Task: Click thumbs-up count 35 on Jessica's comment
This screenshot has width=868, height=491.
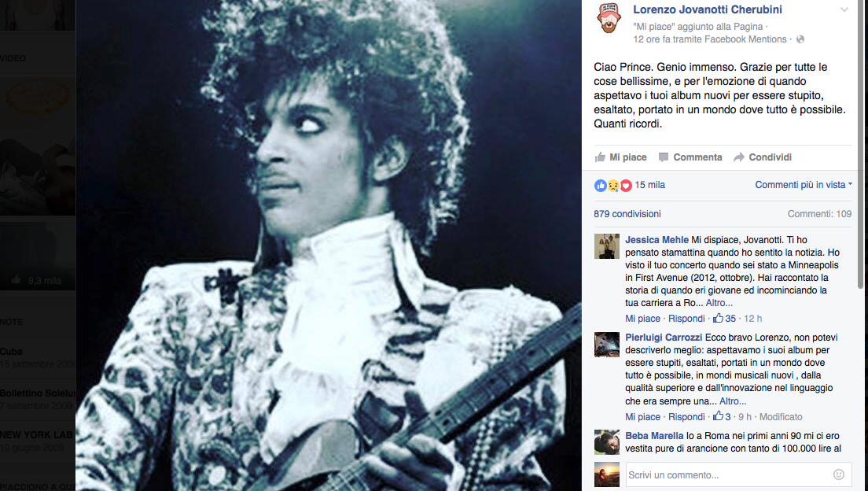Action: tap(725, 319)
